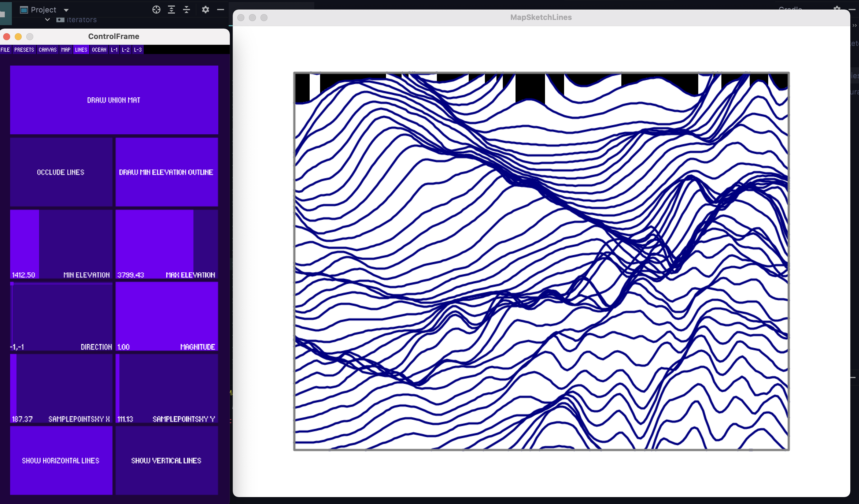Click the locate/crosshair icon in the Project toolbar

[156, 10]
